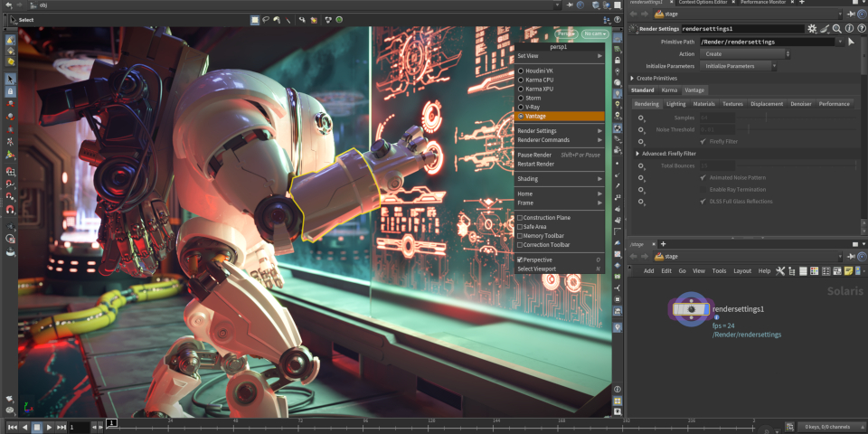Viewport: 868px width, 434px height.
Task: Toggle the Firefly Filter checkbox
Action: click(x=703, y=141)
